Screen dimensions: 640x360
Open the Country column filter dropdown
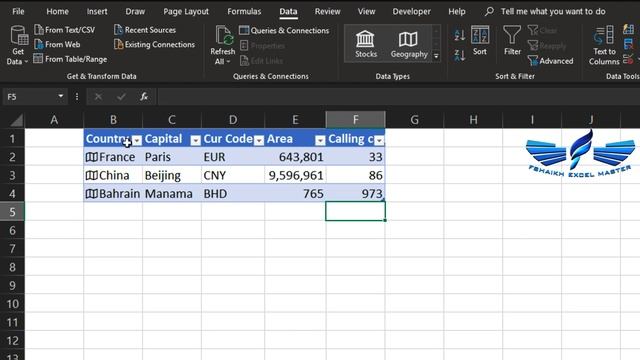[x=137, y=140]
